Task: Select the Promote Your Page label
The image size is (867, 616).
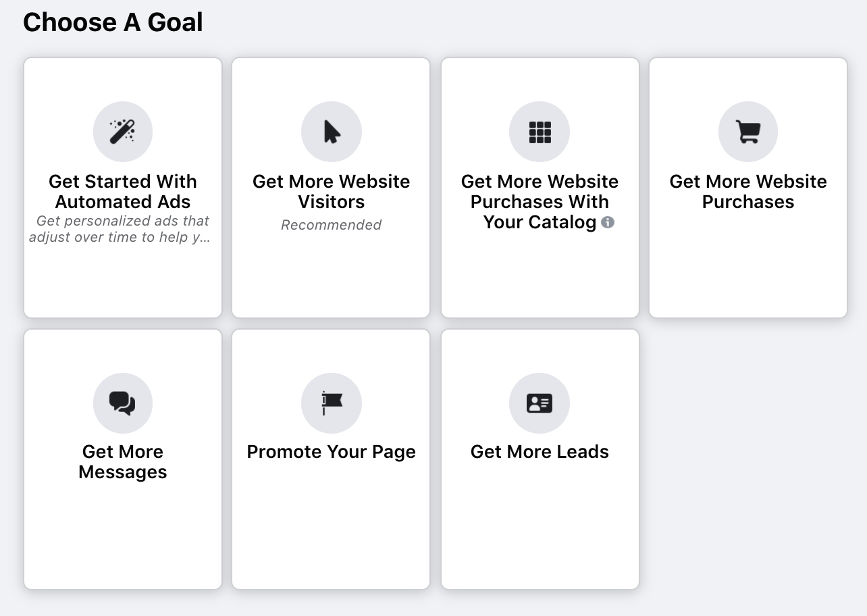Action: tap(332, 452)
